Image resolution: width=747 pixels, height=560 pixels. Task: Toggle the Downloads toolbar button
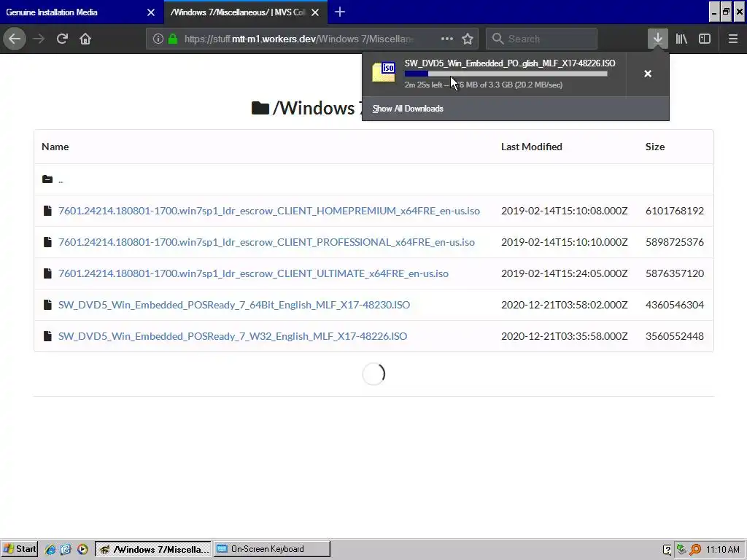657,39
